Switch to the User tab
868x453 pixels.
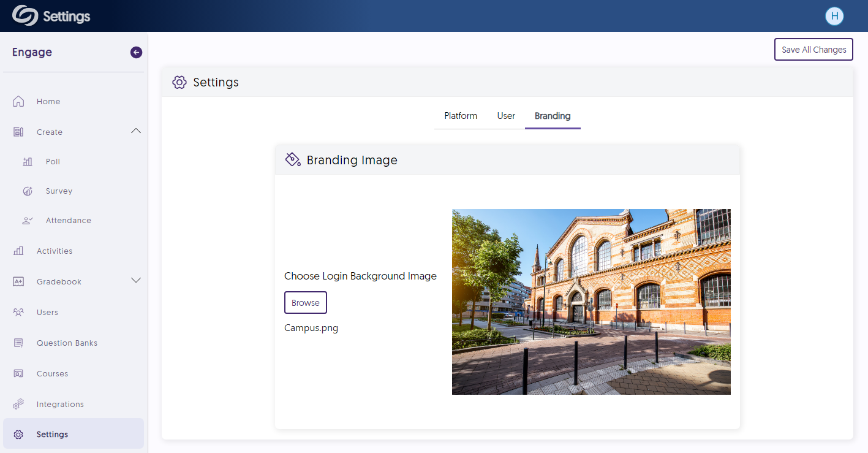(x=506, y=116)
